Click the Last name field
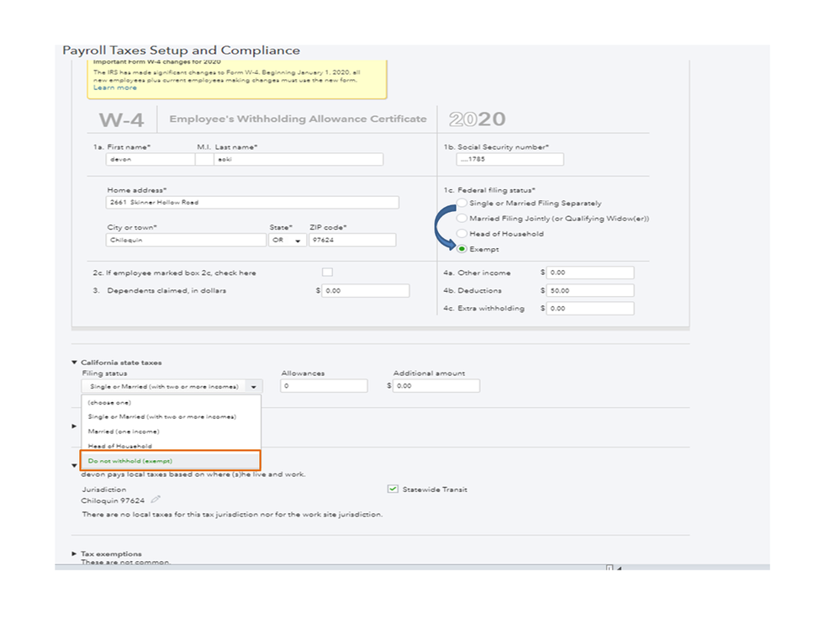The width and height of the screenshot is (840, 630). 298,159
